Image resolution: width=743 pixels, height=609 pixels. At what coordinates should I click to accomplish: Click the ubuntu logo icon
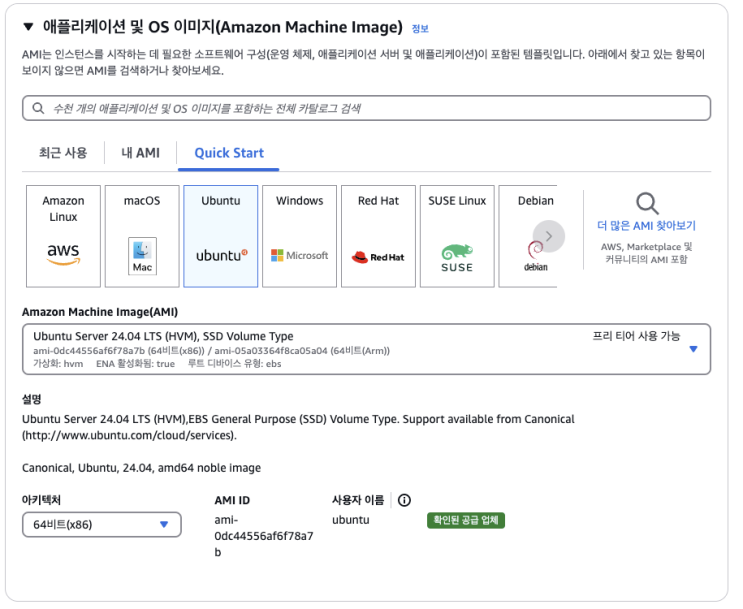[222, 255]
